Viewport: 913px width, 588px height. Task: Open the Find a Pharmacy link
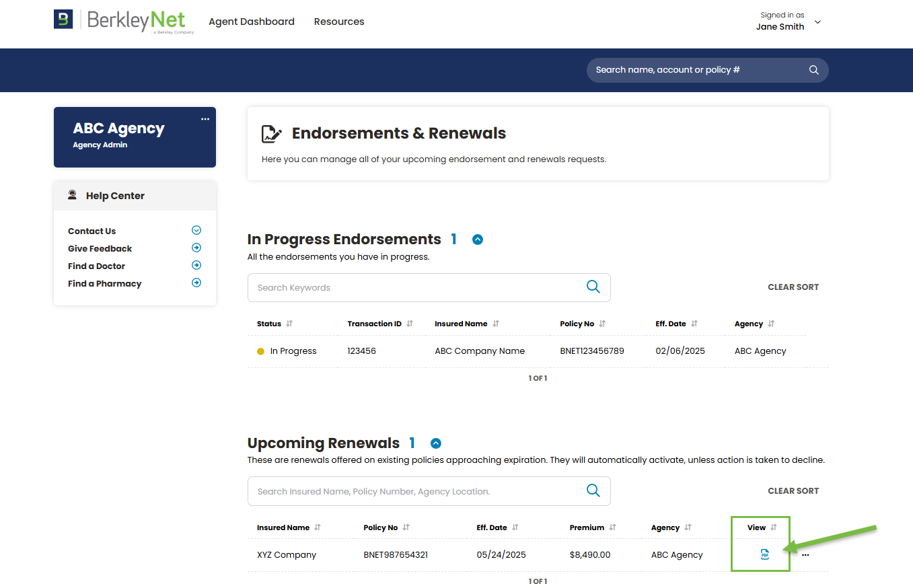click(104, 283)
